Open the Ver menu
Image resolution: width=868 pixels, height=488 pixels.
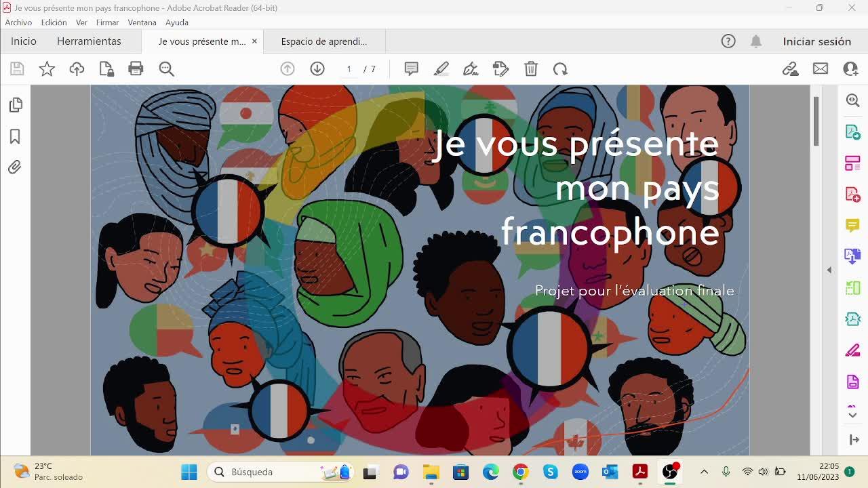[x=81, y=22]
